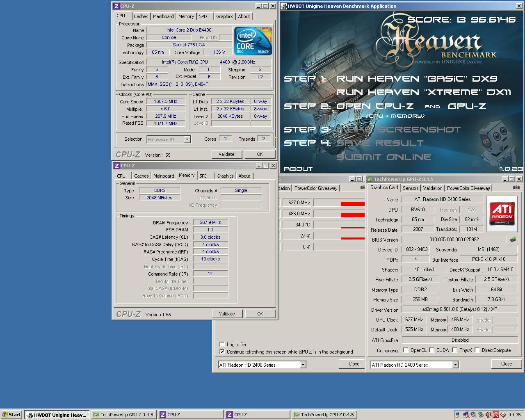The width and height of the screenshot is (525, 420).
Task: Click the Avira umbrella tray icon
Action: tap(496, 415)
